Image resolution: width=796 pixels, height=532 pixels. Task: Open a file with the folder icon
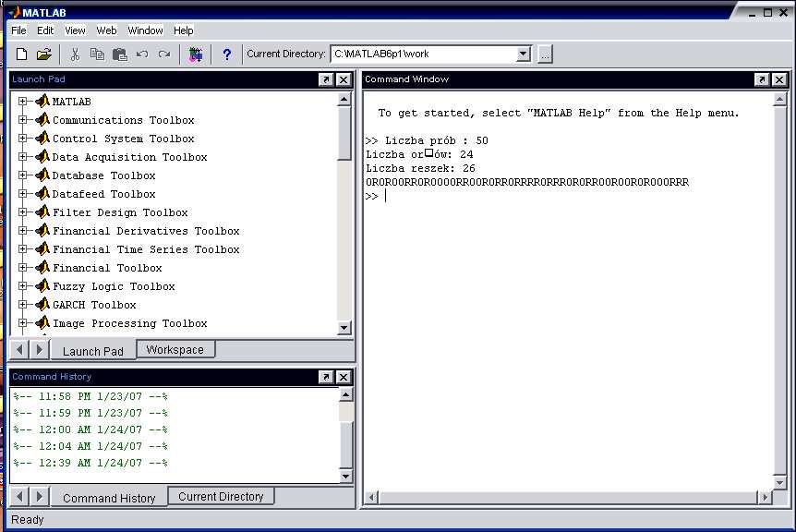[x=44, y=54]
